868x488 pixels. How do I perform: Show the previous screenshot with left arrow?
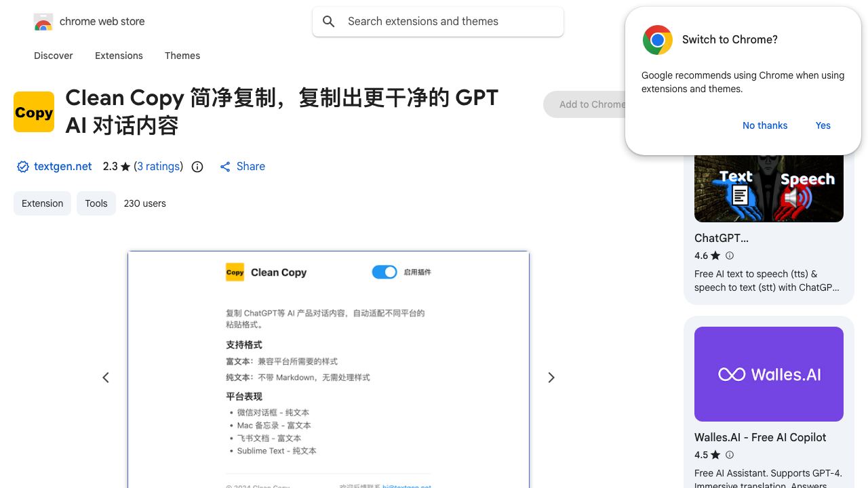(x=106, y=378)
